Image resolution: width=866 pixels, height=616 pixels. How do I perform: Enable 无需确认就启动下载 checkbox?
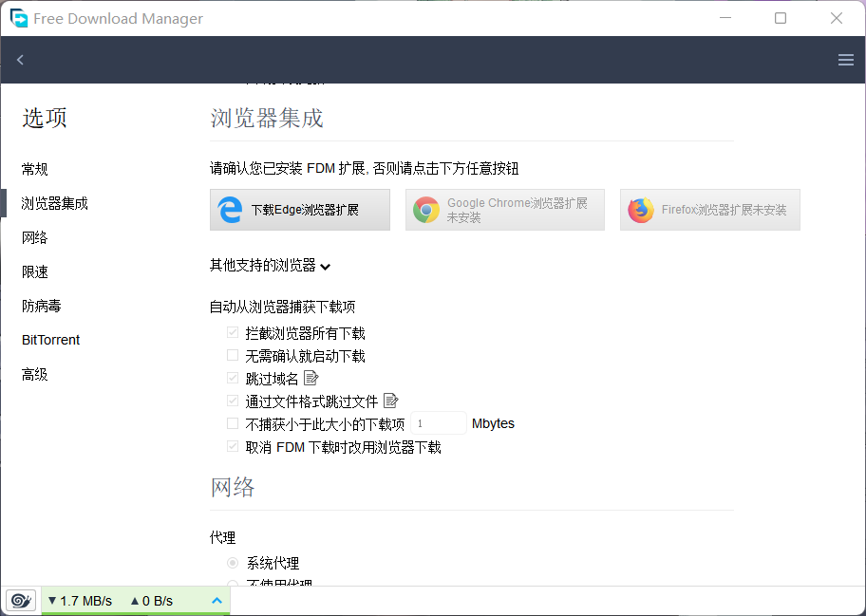[233, 356]
